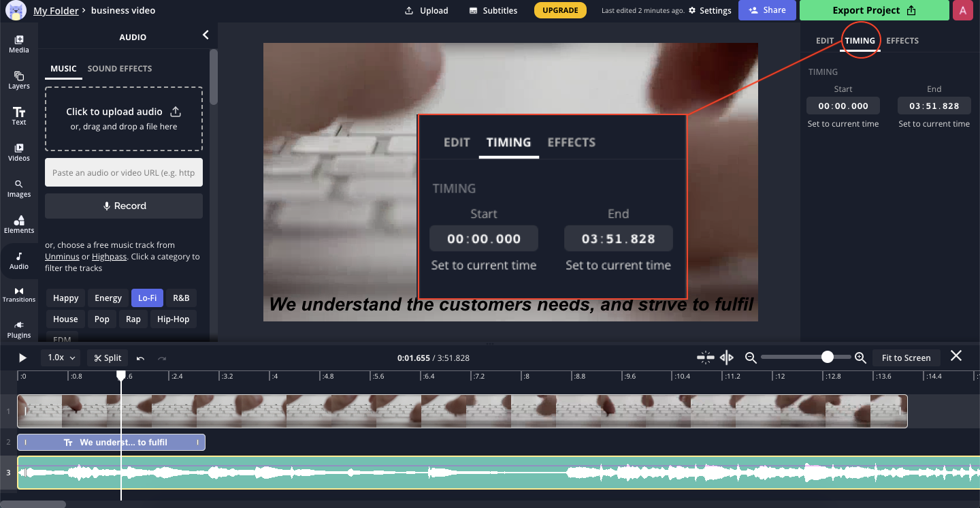Select the Hip-Hop music category
This screenshot has width=980, height=508.
(x=173, y=319)
